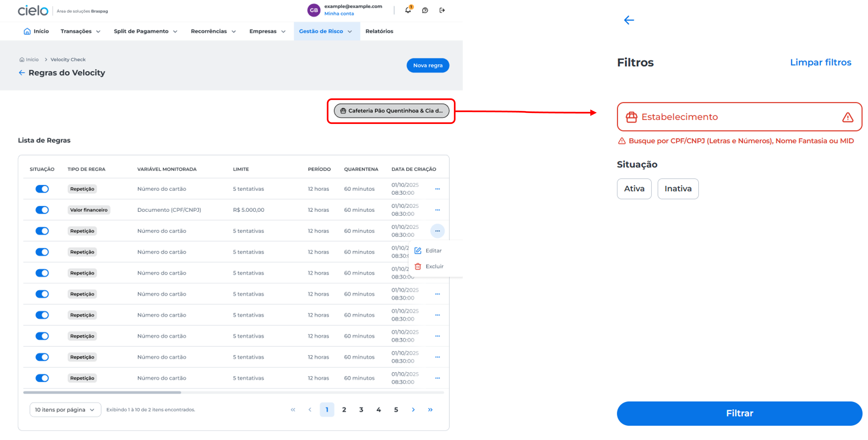
Task: Toggle the last row rule switch
Action: point(42,378)
